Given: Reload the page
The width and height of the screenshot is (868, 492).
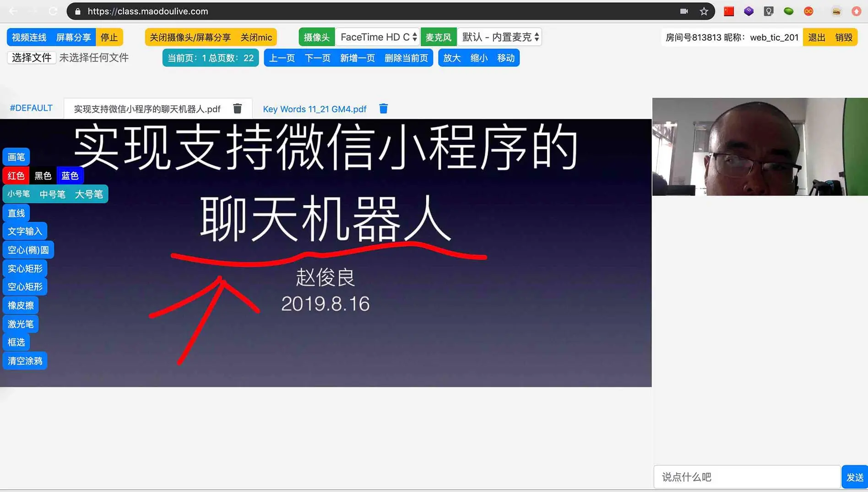Looking at the screenshot, I should (x=53, y=11).
